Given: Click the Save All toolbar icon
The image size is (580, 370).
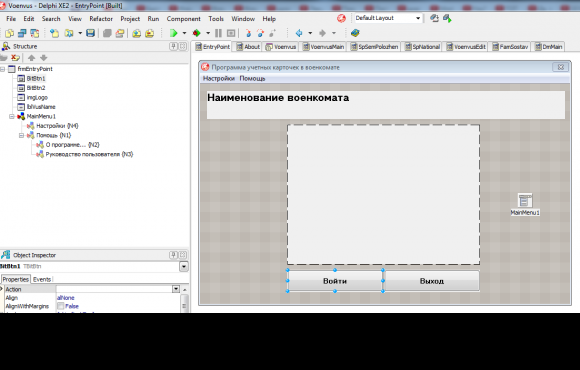Looking at the screenshot, I should tap(107, 33).
